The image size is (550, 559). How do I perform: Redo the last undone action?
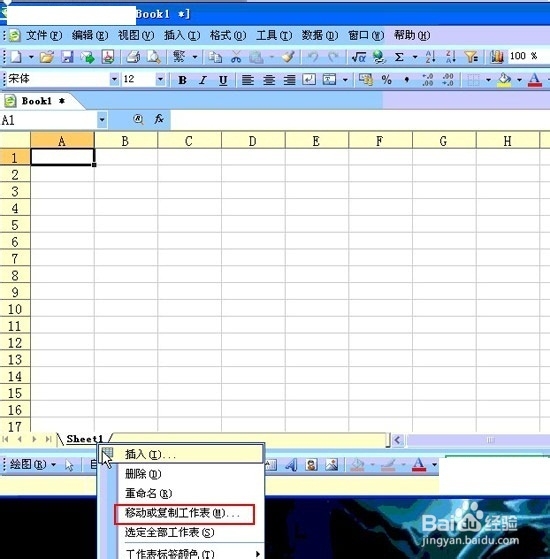point(333,57)
